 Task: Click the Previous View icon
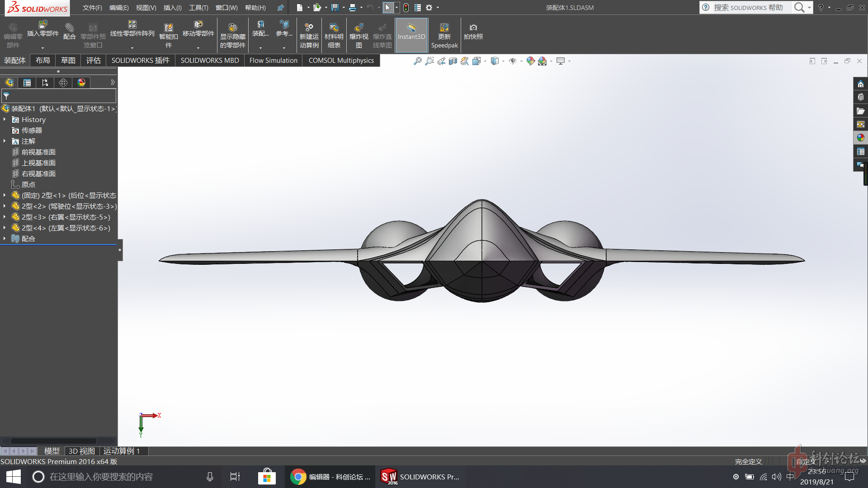click(441, 61)
